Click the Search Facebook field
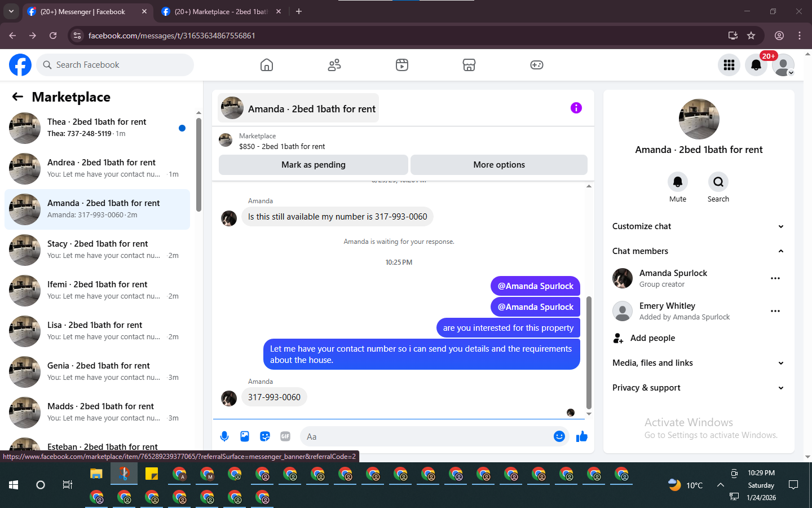This screenshot has height=508, width=812. pos(115,65)
